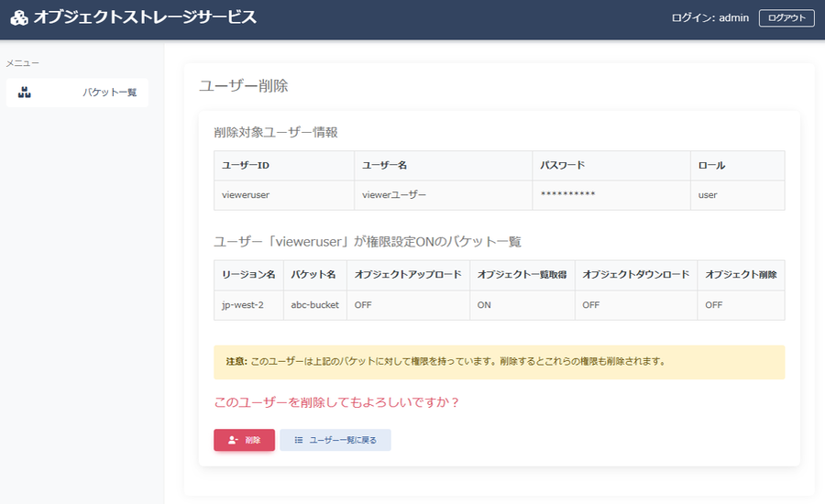Click the バケット名 column header
The image size is (825, 504).
[315, 275]
